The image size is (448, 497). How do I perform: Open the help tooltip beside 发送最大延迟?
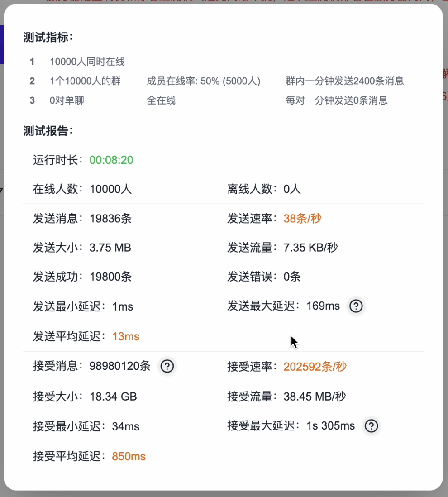tap(356, 306)
